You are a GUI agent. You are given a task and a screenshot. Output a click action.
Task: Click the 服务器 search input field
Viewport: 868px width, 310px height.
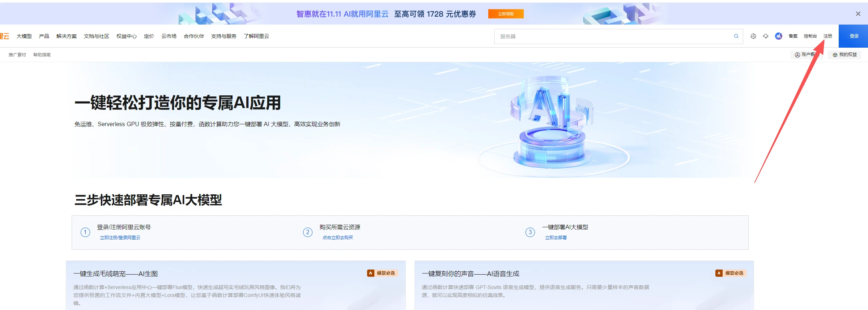611,36
